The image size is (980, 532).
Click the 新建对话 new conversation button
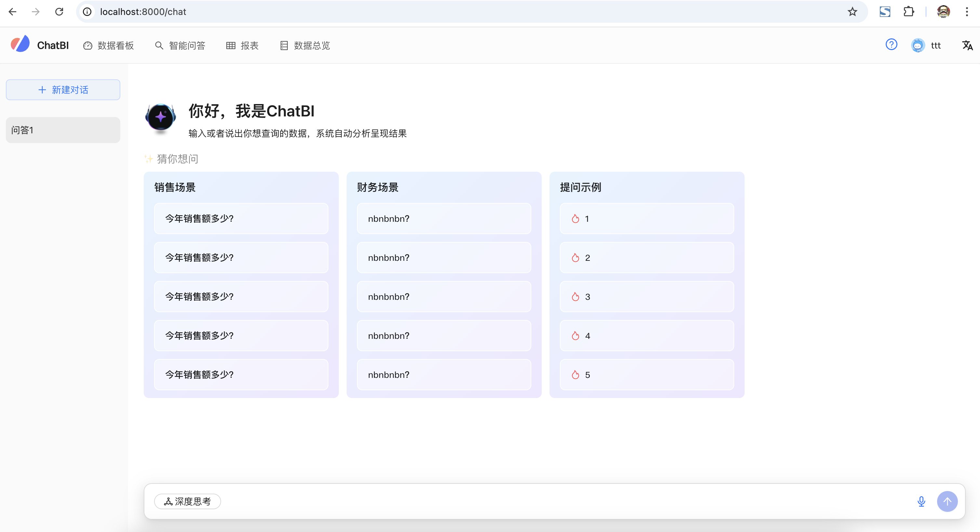point(63,89)
